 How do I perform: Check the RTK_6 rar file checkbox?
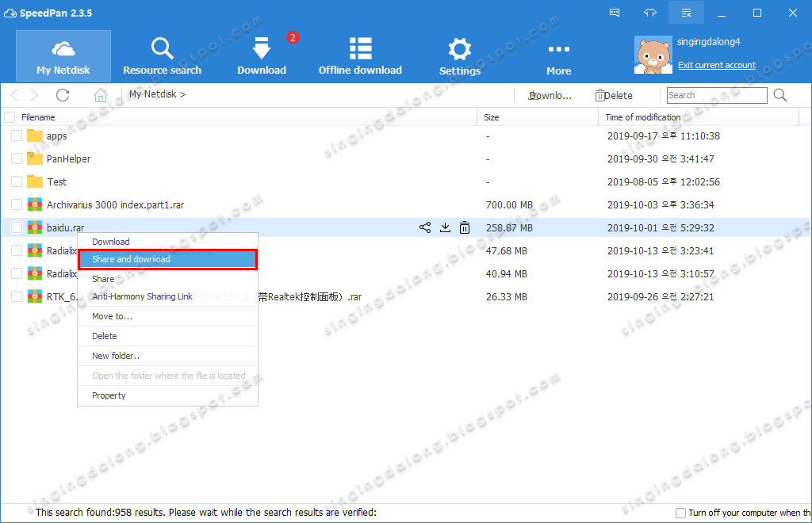pyautogui.click(x=17, y=296)
